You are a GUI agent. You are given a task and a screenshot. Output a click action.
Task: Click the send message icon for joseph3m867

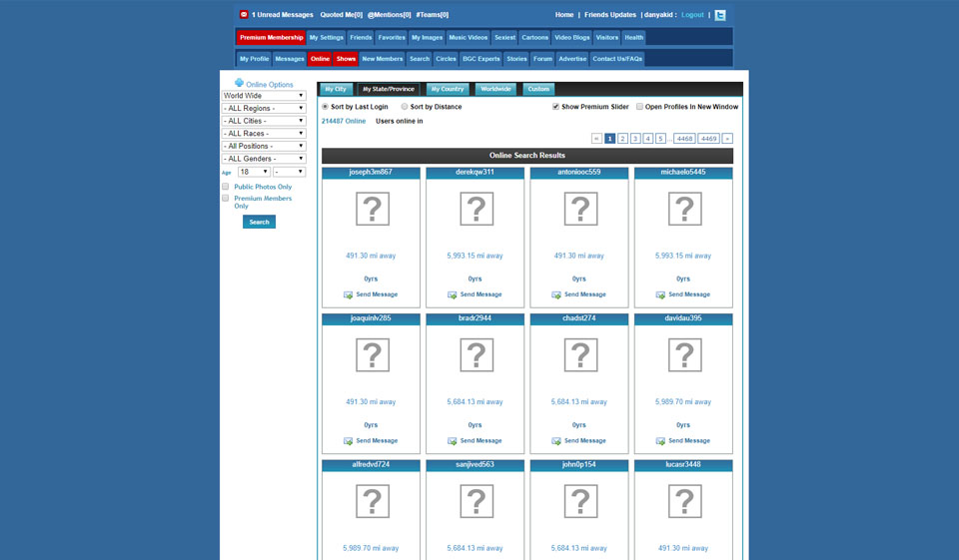pyautogui.click(x=348, y=294)
